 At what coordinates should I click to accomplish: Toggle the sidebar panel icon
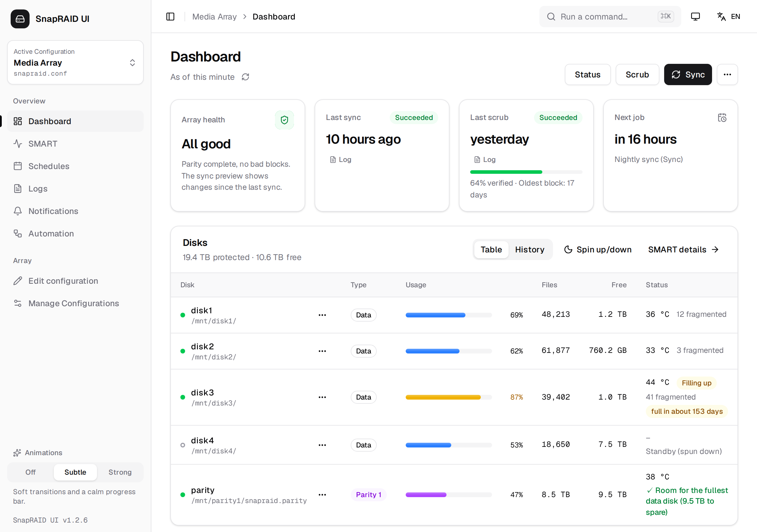(x=170, y=17)
